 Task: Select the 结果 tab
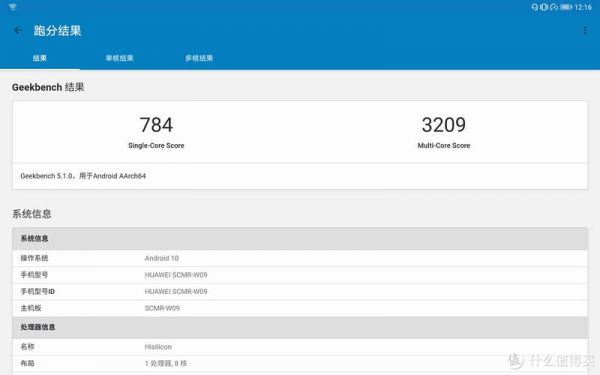tap(40, 58)
